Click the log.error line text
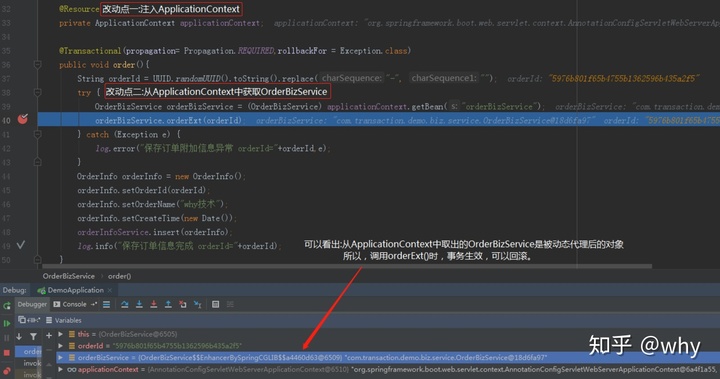Image resolution: width=720 pixels, height=379 pixels. point(213,148)
